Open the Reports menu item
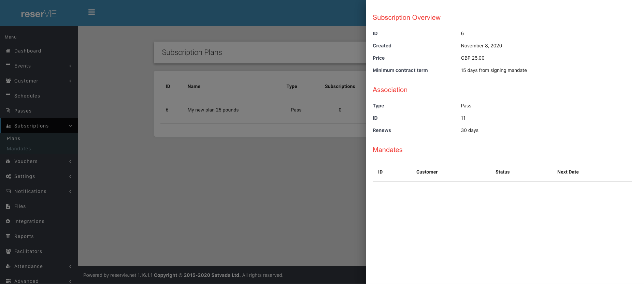Screen dimensions: 644x284 pos(39,236)
